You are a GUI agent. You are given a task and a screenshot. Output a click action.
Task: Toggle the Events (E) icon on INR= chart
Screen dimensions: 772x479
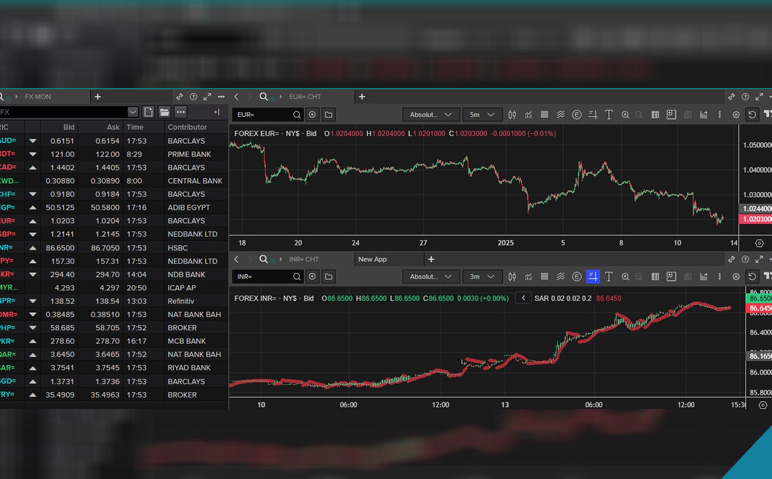tap(577, 277)
